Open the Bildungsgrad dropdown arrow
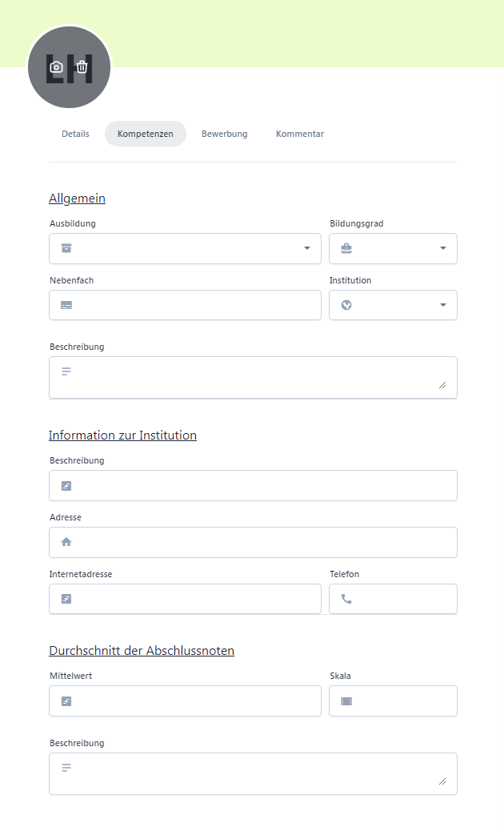The width and height of the screenshot is (504, 827). (443, 248)
